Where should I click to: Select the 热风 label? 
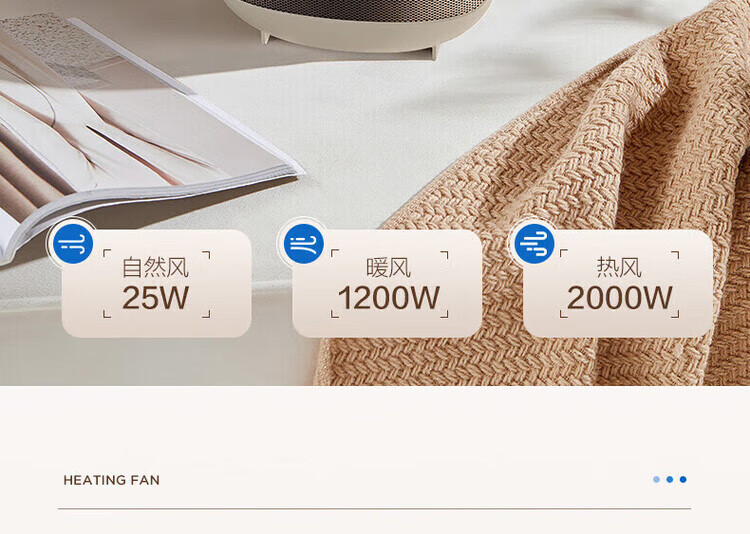(x=619, y=267)
